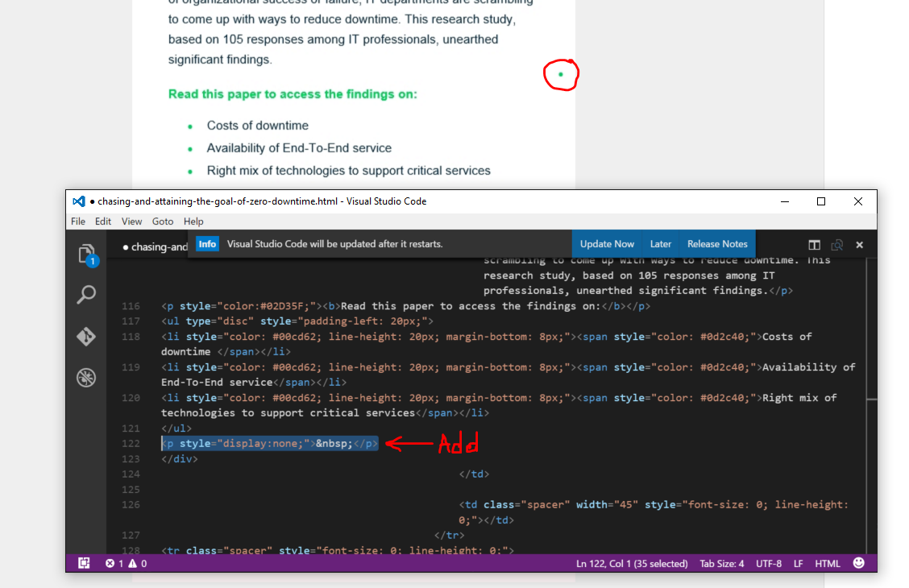Open the Search view in sidebar

[86, 295]
